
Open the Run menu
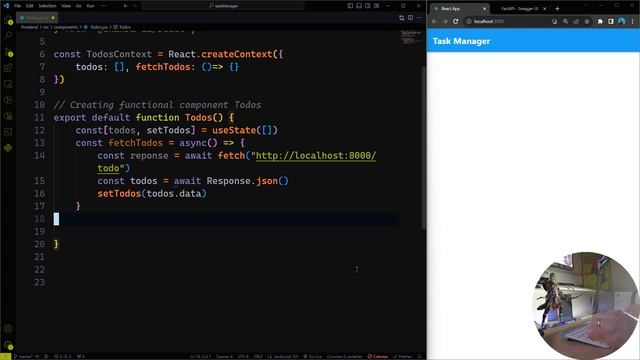[91, 6]
